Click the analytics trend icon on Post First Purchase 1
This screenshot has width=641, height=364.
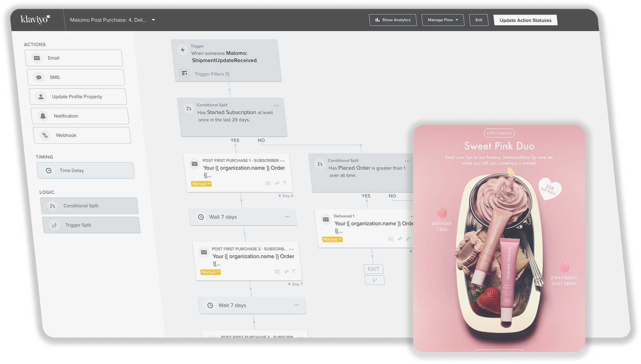pos(277,183)
